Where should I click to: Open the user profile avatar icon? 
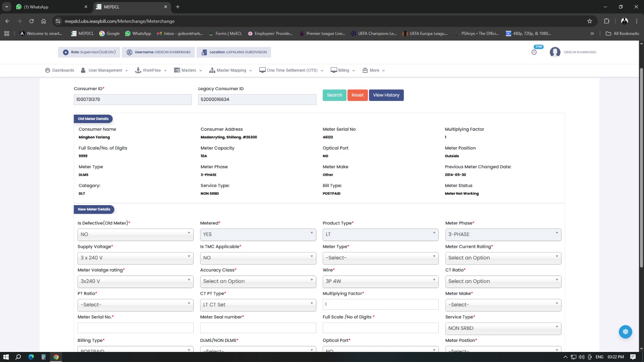(555, 52)
